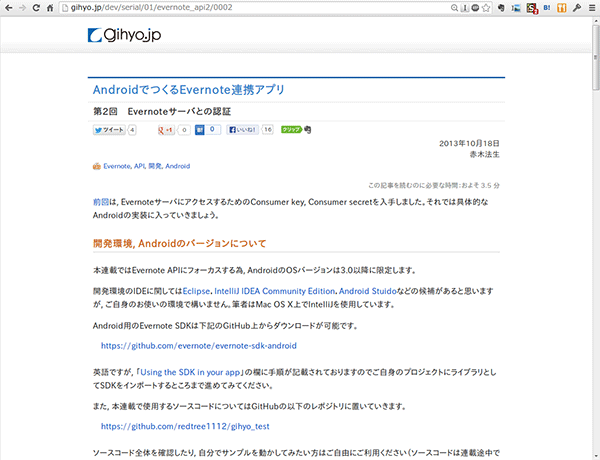The height and width of the screenshot is (460, 600).
Task: Click the round dark icon left of the star
Action: click(x=475, y=8)
